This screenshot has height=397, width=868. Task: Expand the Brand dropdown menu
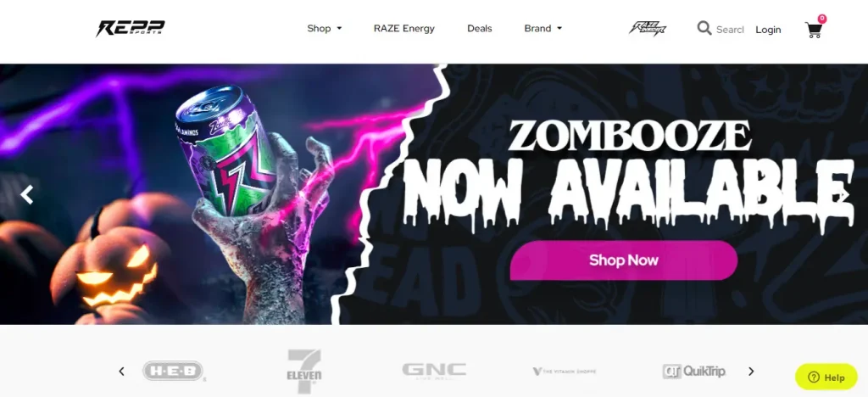click(x=543, y=28)
